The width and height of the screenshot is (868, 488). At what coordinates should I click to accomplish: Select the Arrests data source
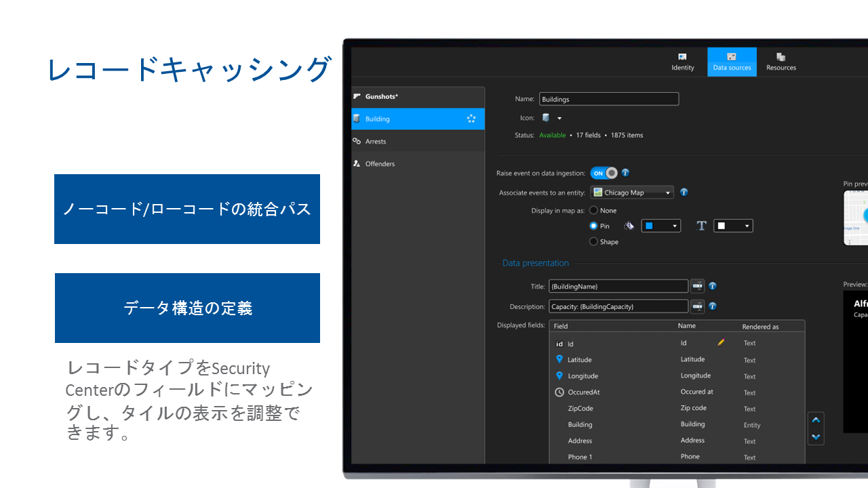pyautogui.click(x=418, y=141)
